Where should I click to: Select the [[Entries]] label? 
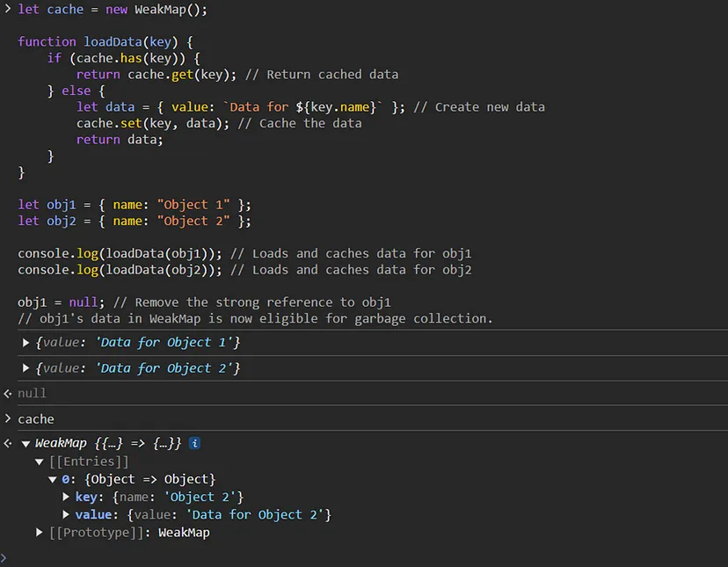coord(89,462)
